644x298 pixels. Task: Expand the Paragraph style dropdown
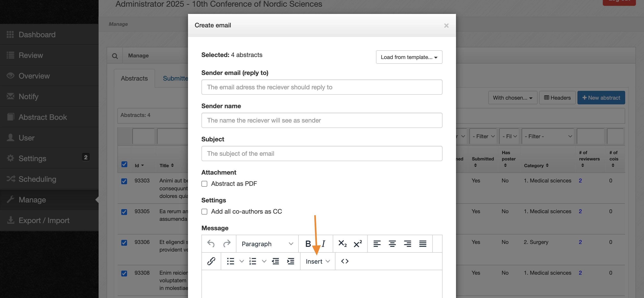coord(267,244)
